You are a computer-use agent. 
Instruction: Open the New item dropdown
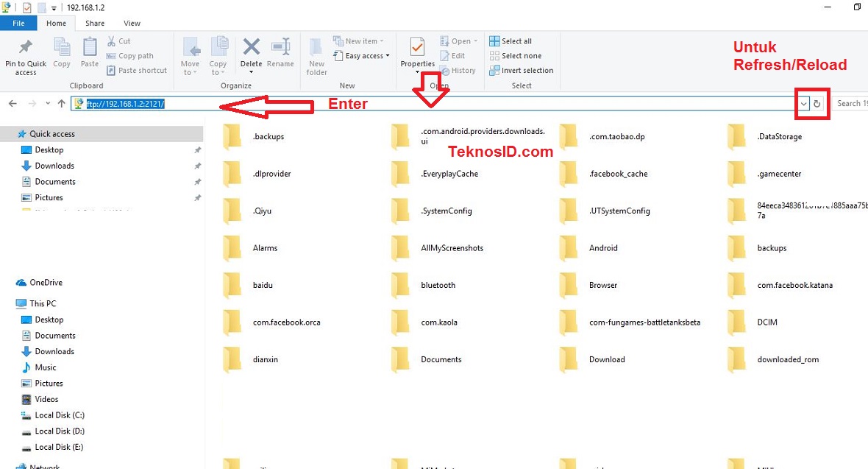tap(360, 41)
